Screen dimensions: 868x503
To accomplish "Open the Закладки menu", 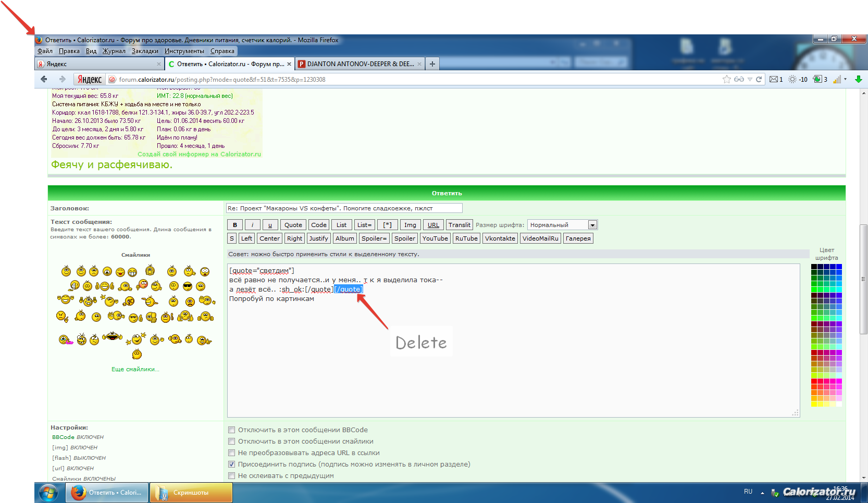I will (x=145, y=51).
